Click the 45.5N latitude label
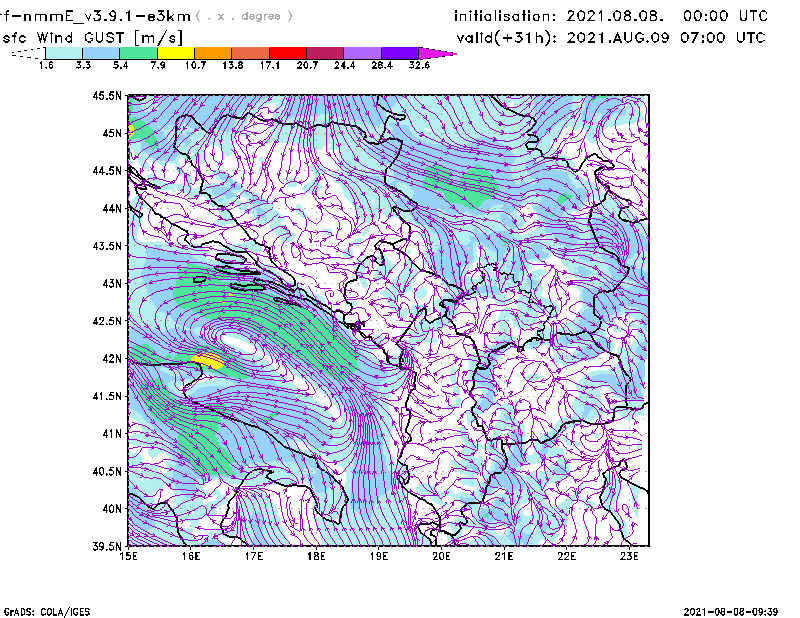The image size is (800, 618). 107,95
